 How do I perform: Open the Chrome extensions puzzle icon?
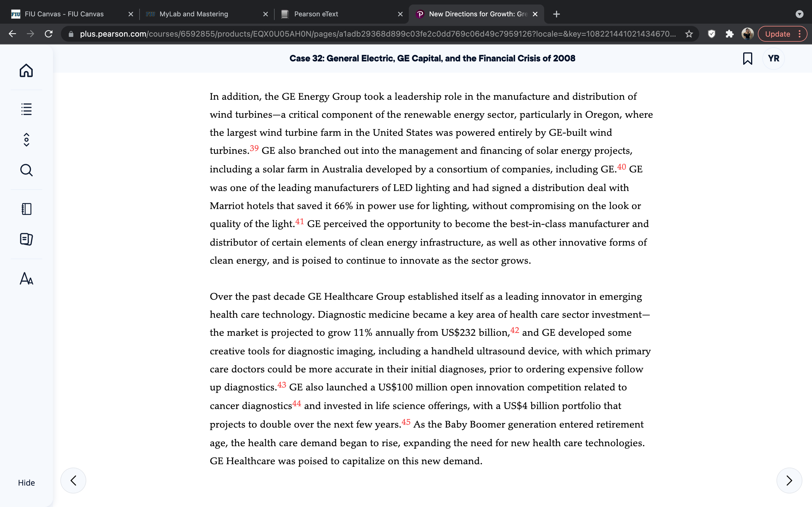729,34
